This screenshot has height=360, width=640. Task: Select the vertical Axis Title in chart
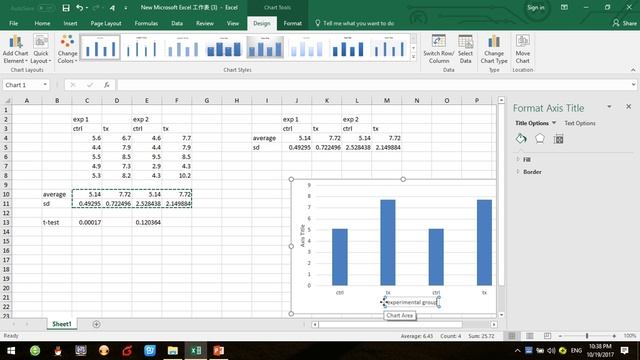point(302,236)
